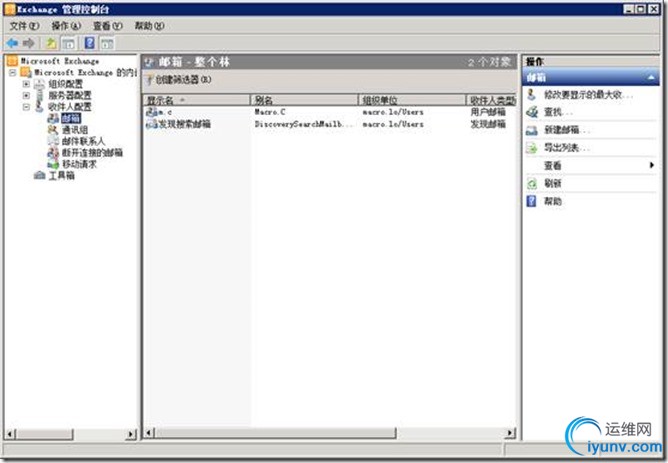Open the 帮助(H) menu
The width and height of the screenshot is (668, 463).
[150, 26]
